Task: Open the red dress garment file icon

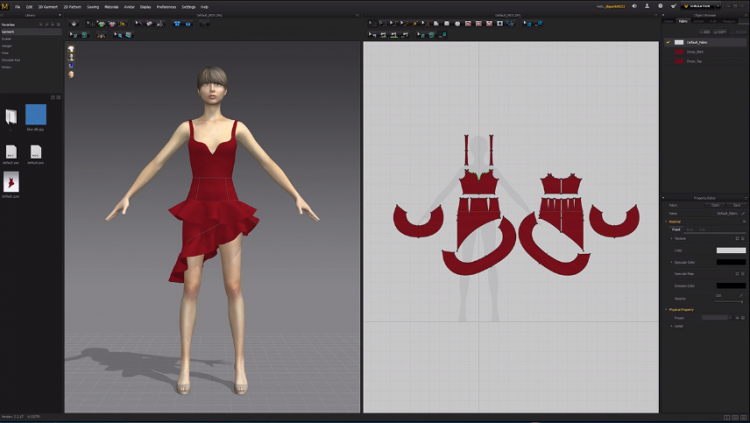Action: (10, 181)
